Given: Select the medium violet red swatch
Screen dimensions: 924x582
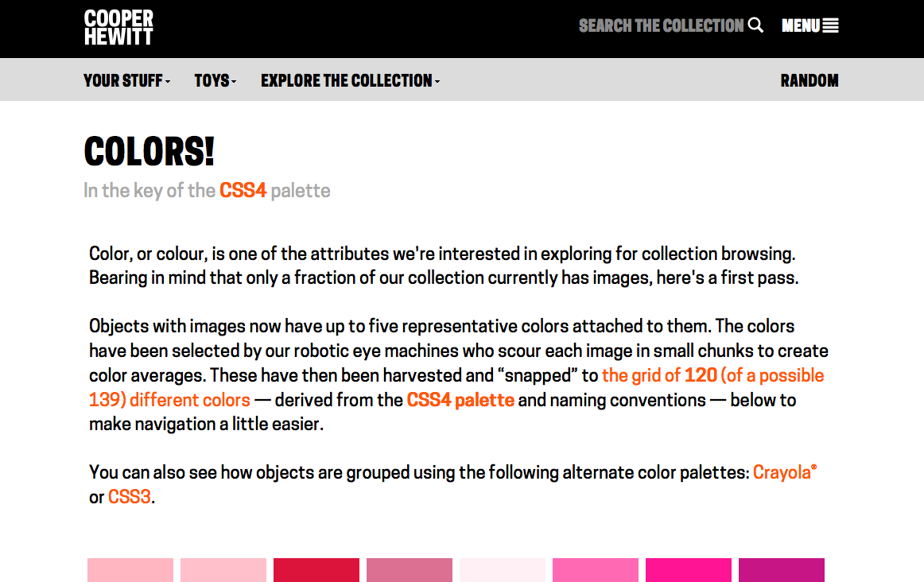Looking at the screenshot, I should [782, 569].
